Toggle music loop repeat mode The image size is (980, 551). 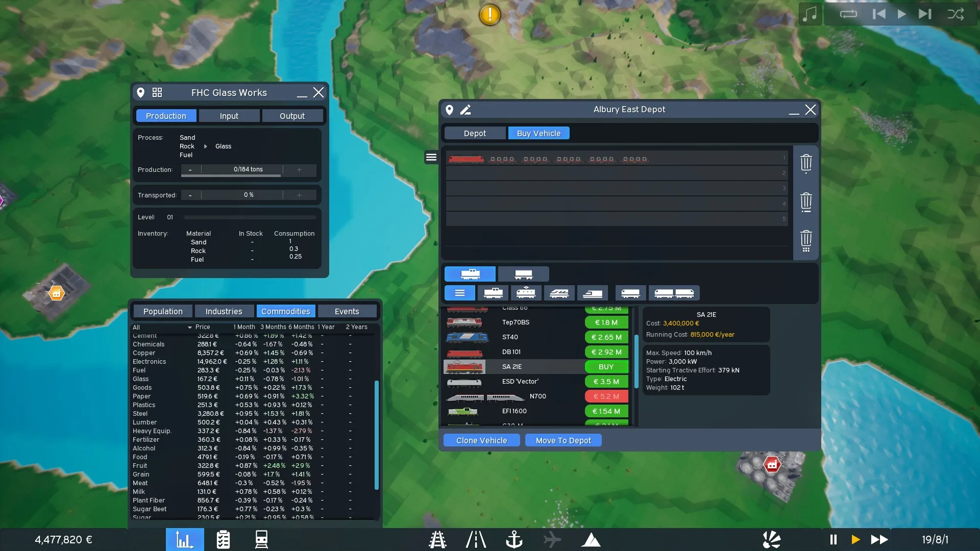(848, 14)
